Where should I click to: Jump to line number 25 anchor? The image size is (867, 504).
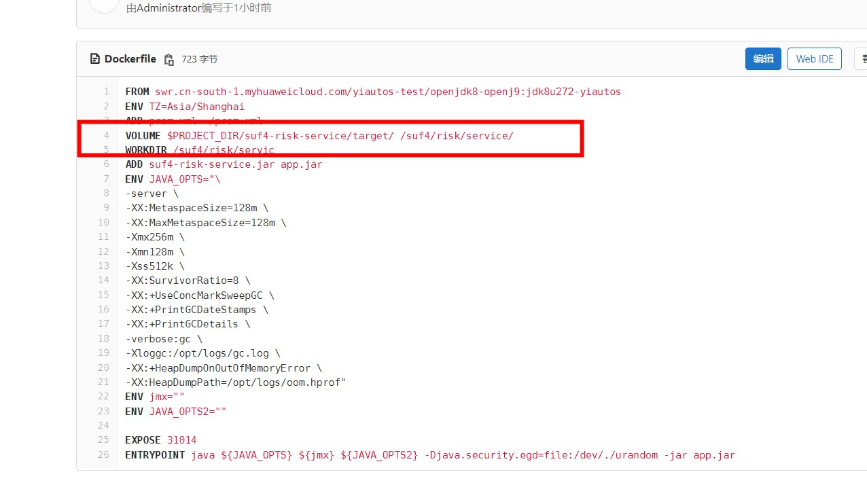pos(103,440)
